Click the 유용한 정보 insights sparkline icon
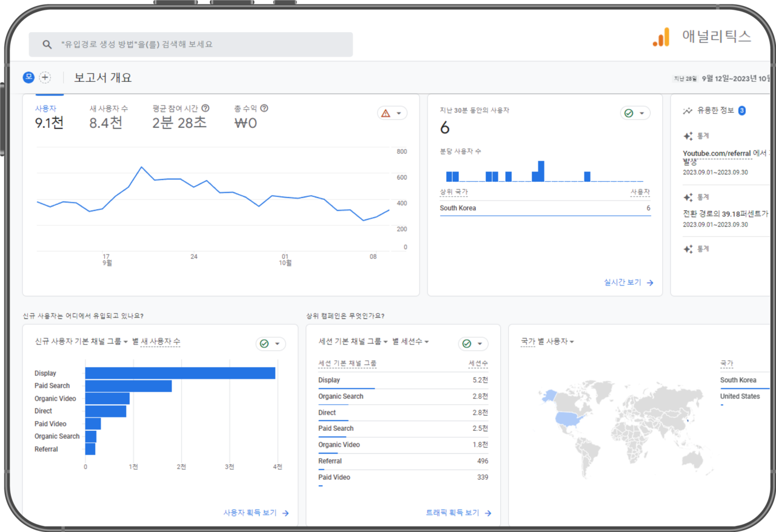 (x=687, y=111)
